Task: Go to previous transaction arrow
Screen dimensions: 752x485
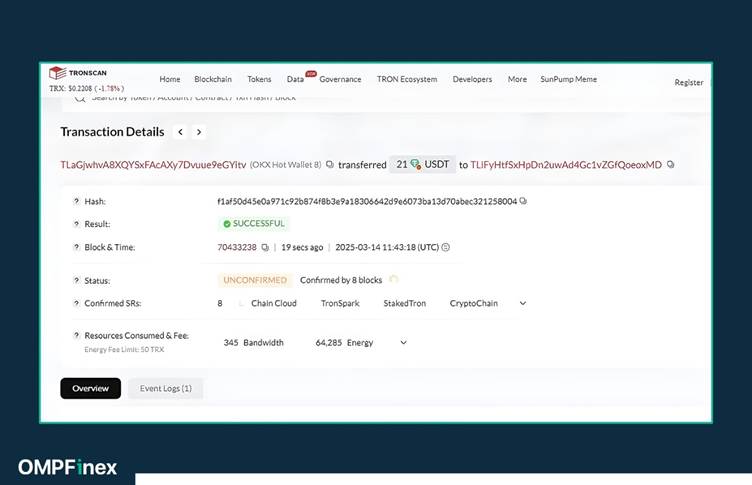Action: 180,132
